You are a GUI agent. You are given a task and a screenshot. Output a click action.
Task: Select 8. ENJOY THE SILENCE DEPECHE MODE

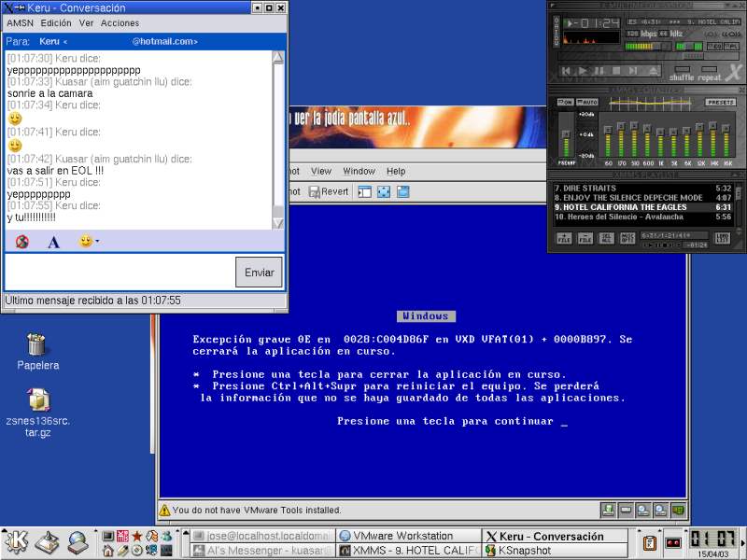pyautogui.click(x=642, y=198)
